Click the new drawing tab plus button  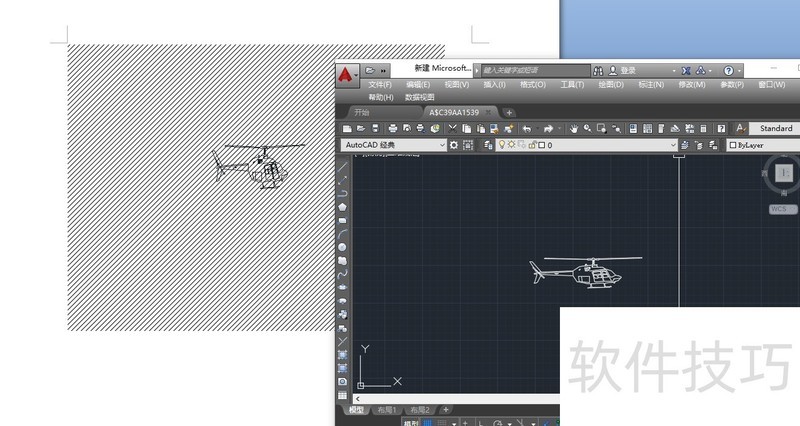(509, 113)
